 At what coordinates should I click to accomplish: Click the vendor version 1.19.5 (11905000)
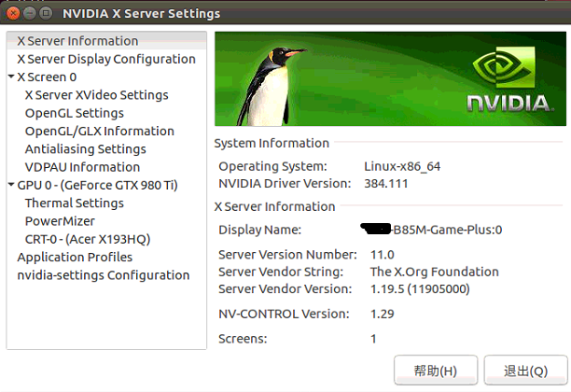click(420, 289)
